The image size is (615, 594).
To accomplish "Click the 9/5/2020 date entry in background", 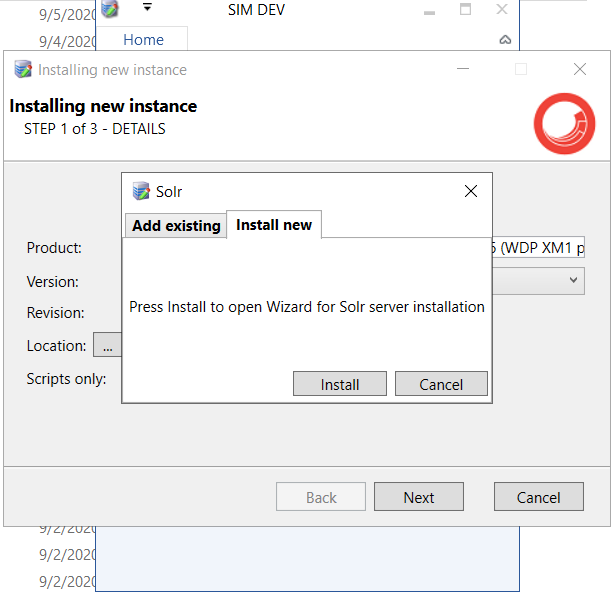I will click(x=67, y=15).
